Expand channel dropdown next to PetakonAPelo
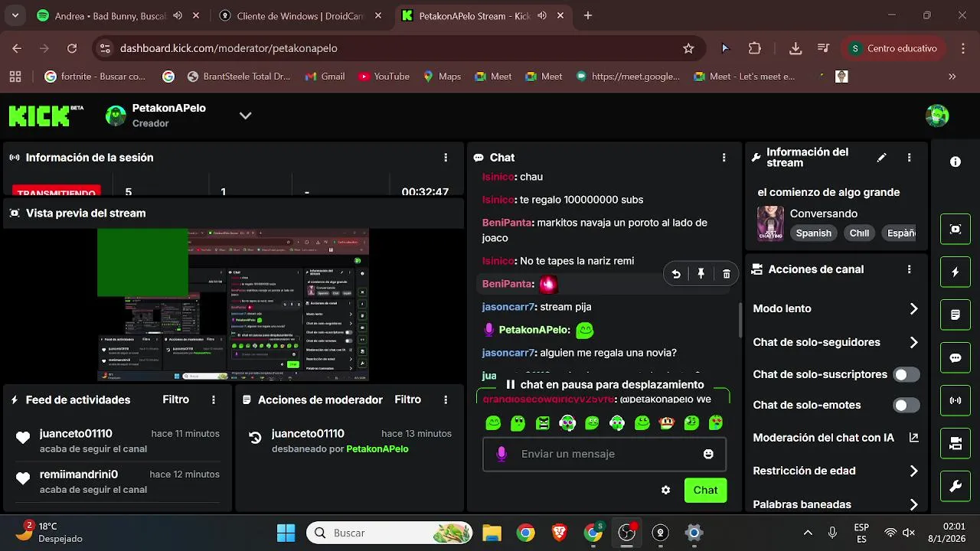The height and width of the screenshot is (551, 980). pyautogui.click(x=245, y=116)
